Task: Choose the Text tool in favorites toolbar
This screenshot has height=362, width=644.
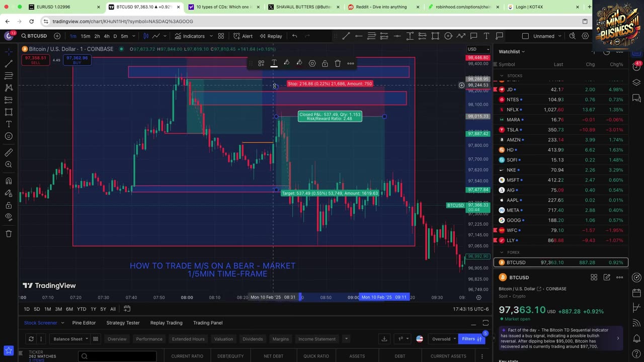Action: pos(487,36)
